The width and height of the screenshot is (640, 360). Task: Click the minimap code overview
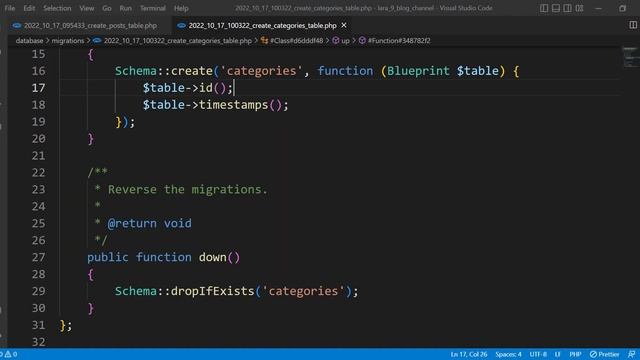point(630,57)
